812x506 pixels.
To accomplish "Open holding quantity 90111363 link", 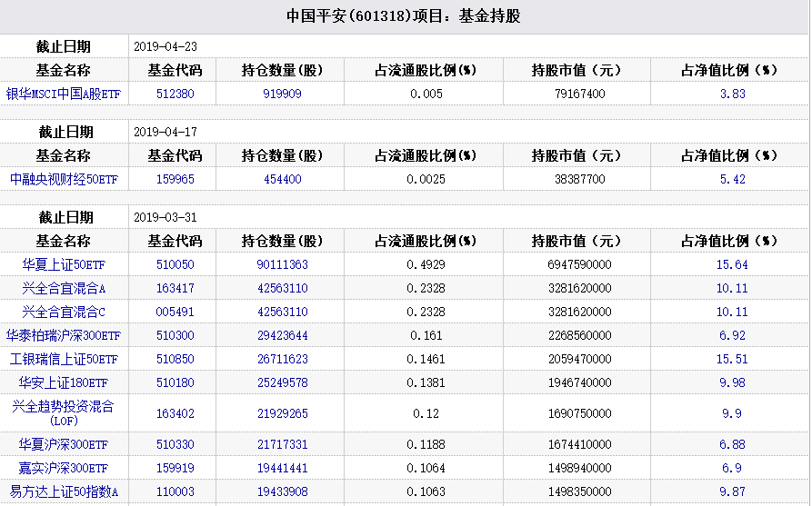I will pyautogui.click(x=282, y=265).
